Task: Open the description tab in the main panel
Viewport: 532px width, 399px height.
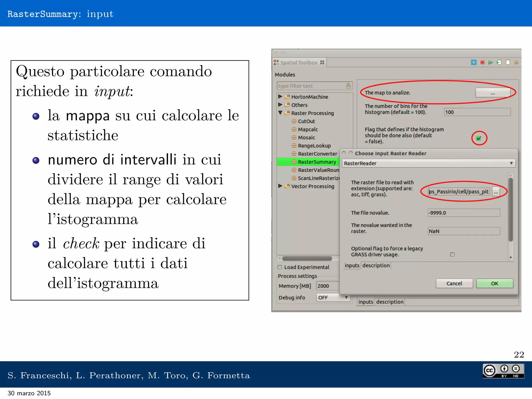Action: (390, 302)
